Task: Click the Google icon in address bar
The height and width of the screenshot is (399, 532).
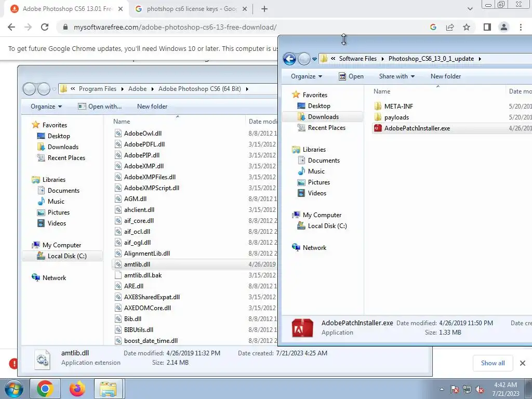Action: (x=433, y=27)
